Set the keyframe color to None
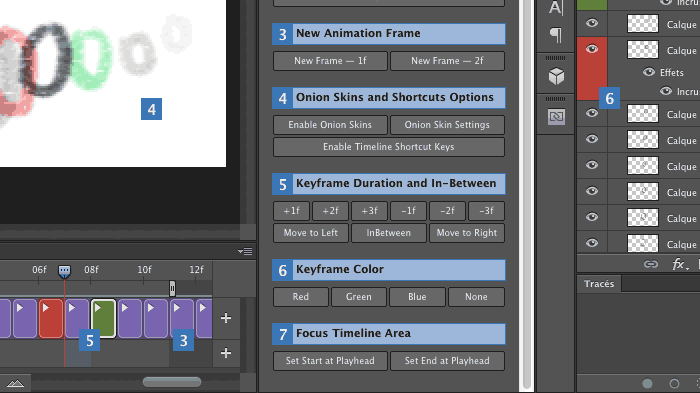 click(476, 297)
